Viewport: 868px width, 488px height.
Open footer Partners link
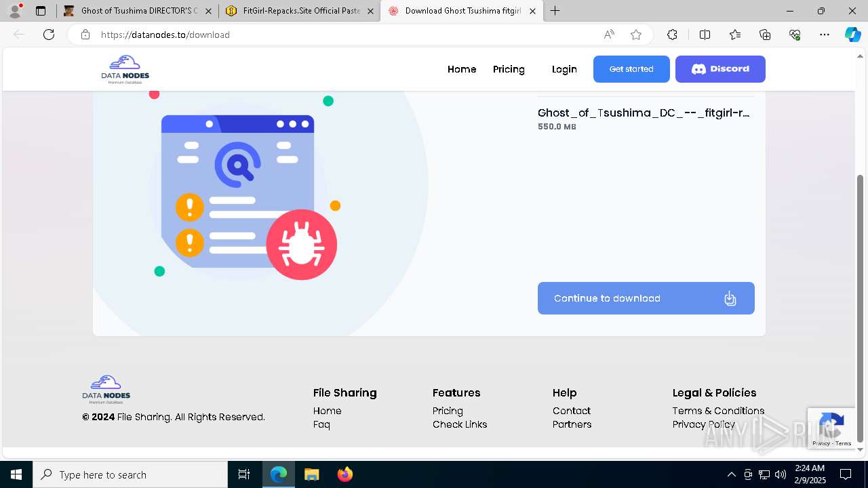click(x=572, y=424)
